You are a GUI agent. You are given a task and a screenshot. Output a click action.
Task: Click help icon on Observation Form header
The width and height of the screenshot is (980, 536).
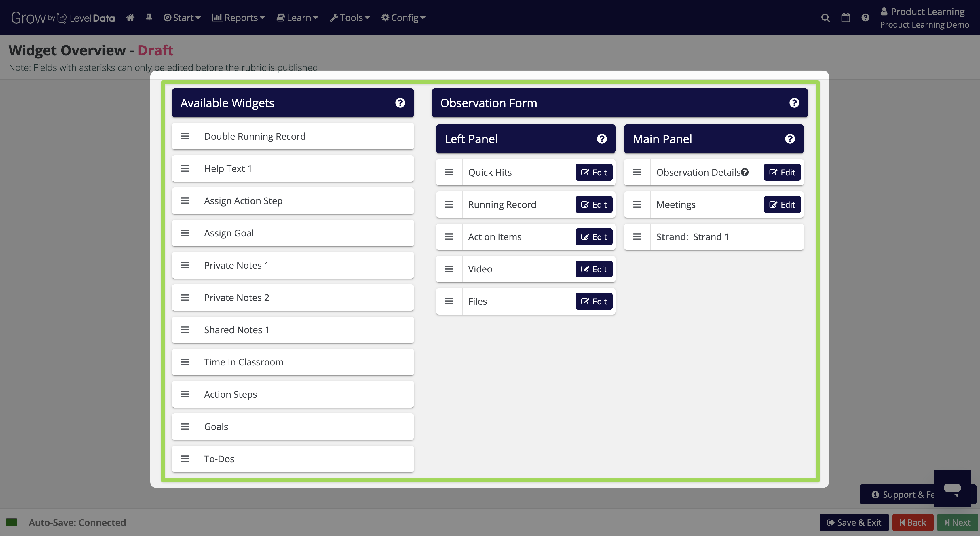[794, 103]
